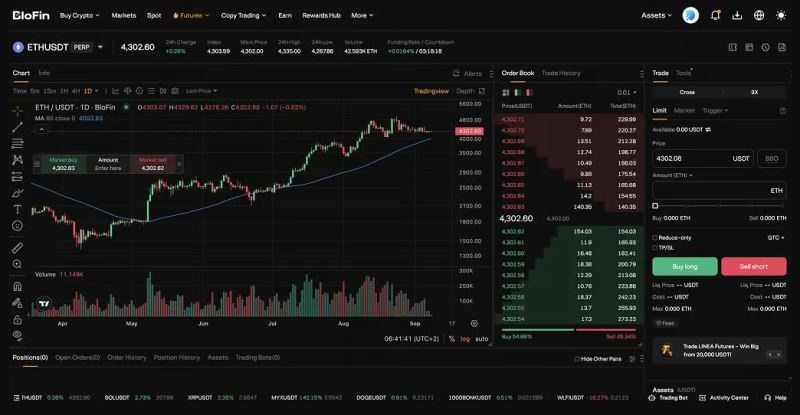Expand the ETHUSDT pair selector arrow
Viewport: 800px width, 415px height.
point(101,47)
